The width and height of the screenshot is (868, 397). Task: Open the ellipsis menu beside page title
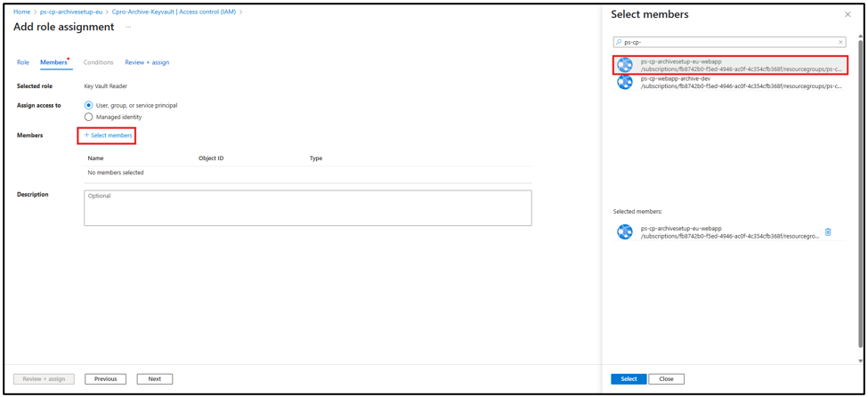[128, 27]
